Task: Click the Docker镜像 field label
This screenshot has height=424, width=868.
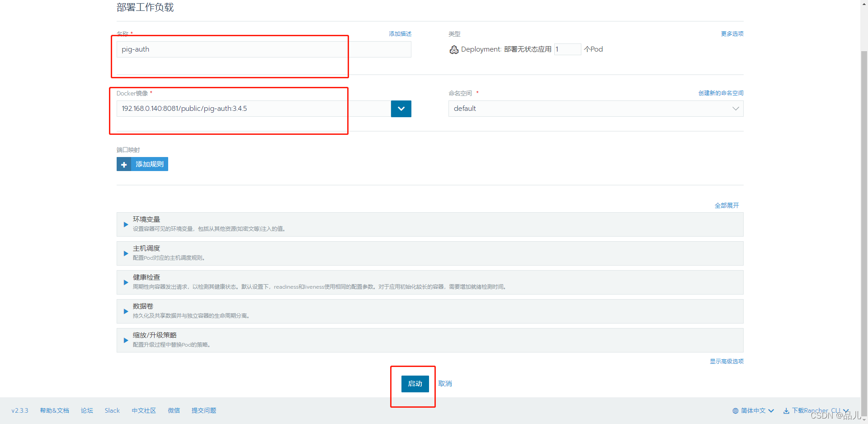Action: (132, 93)
